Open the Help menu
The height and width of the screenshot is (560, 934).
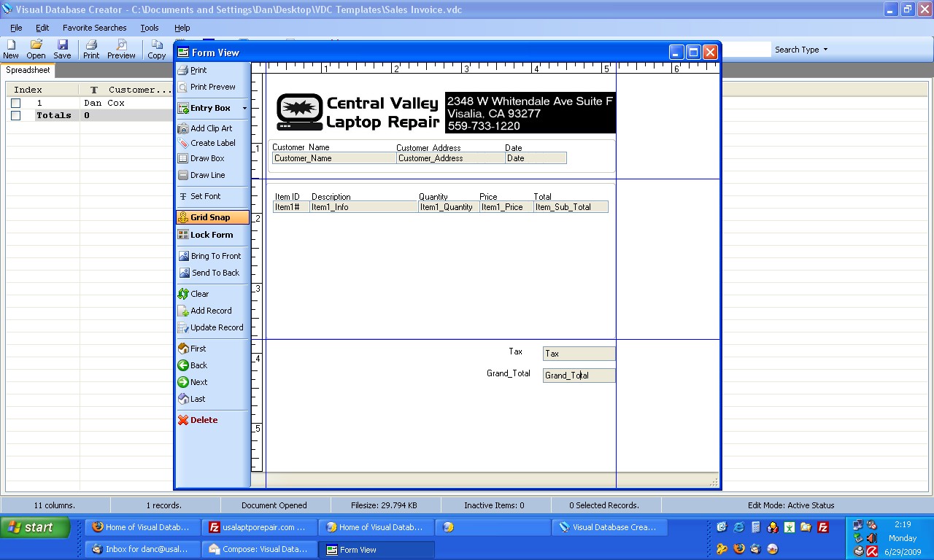(x=182, y=28)
